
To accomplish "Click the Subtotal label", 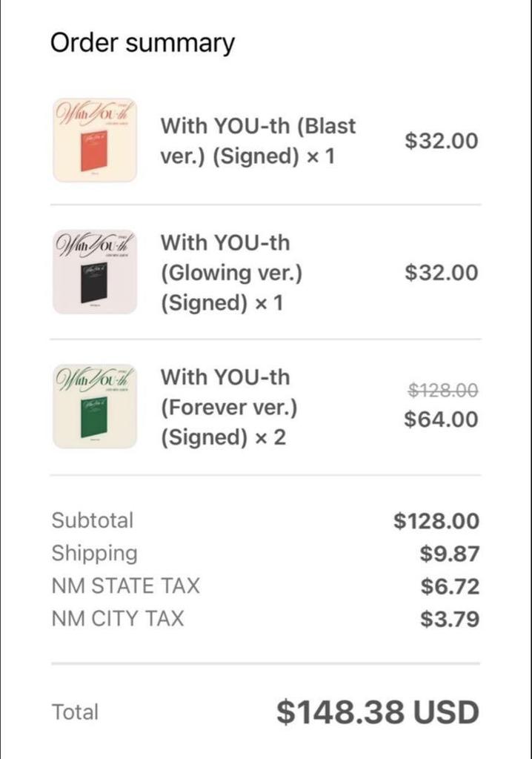I will point(93,520).
